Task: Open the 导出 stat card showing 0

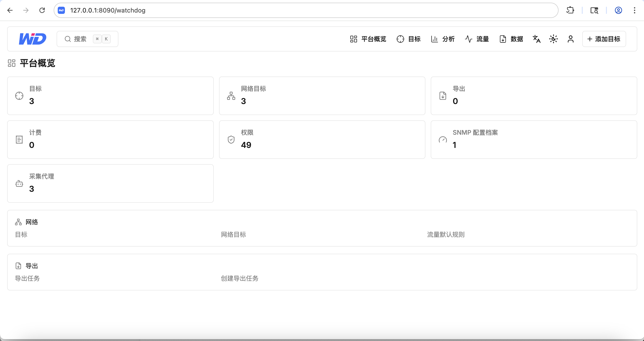Action: [534, 96]
